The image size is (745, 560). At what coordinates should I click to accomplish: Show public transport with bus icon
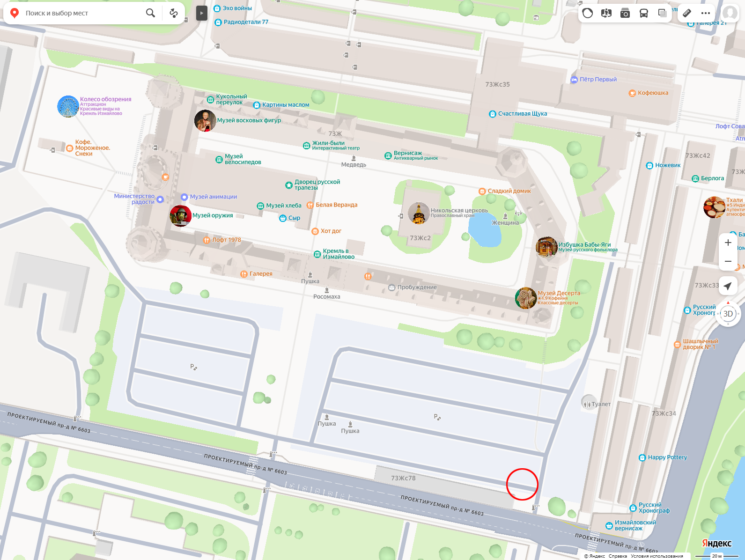(x=644, y=13)
